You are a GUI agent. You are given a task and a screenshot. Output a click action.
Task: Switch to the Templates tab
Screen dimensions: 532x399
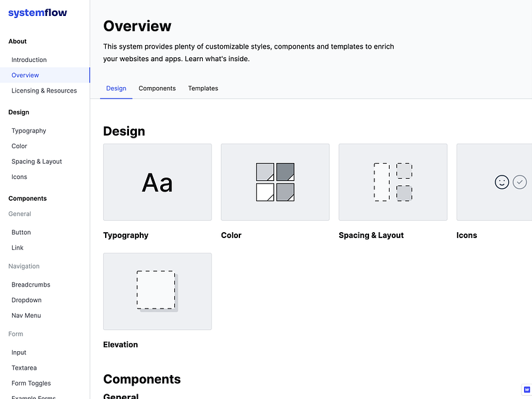coord(203,88)
